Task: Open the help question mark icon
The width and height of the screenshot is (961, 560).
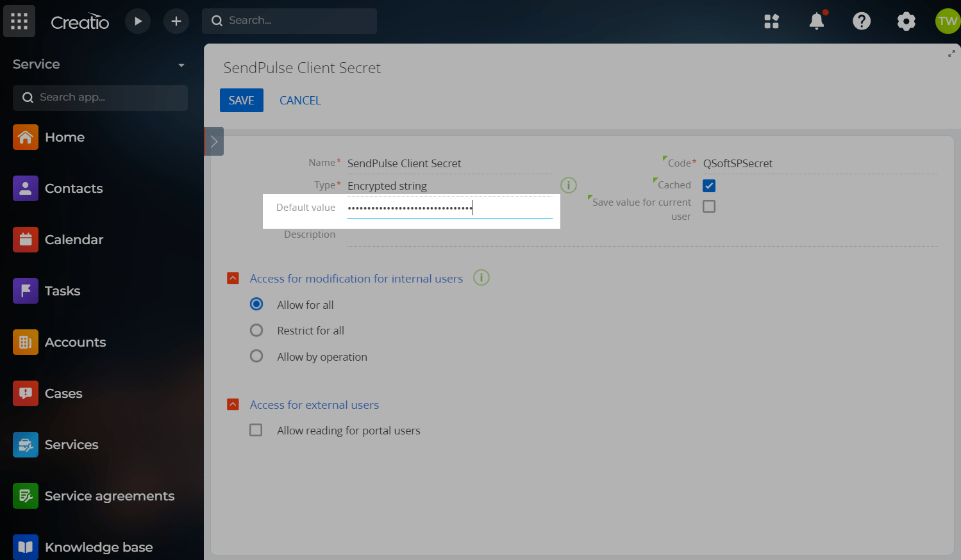Action: click(861, 21)
